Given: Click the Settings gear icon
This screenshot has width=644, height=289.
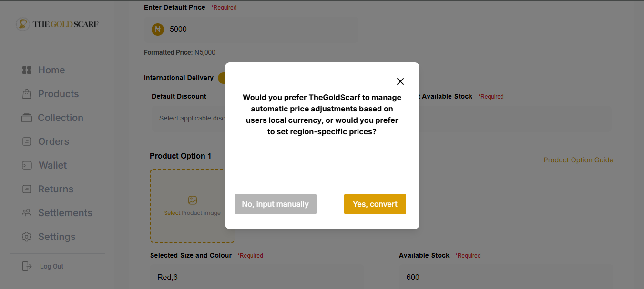Looking at the screenshot, I should (27, 237).
